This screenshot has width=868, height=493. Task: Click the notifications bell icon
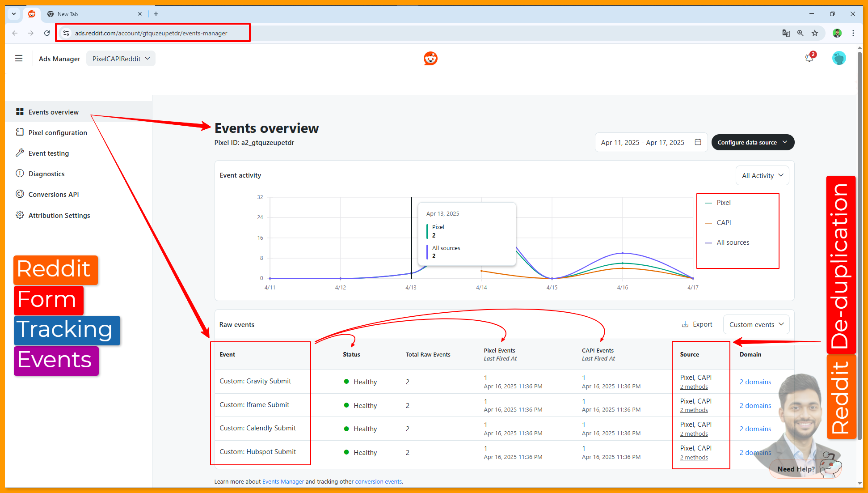pos(809,58)
